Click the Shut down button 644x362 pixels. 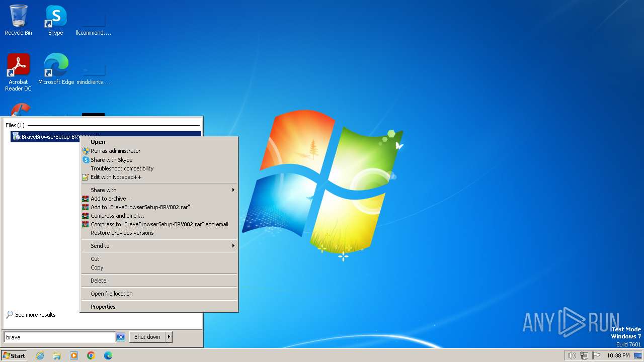pos(147,337)
